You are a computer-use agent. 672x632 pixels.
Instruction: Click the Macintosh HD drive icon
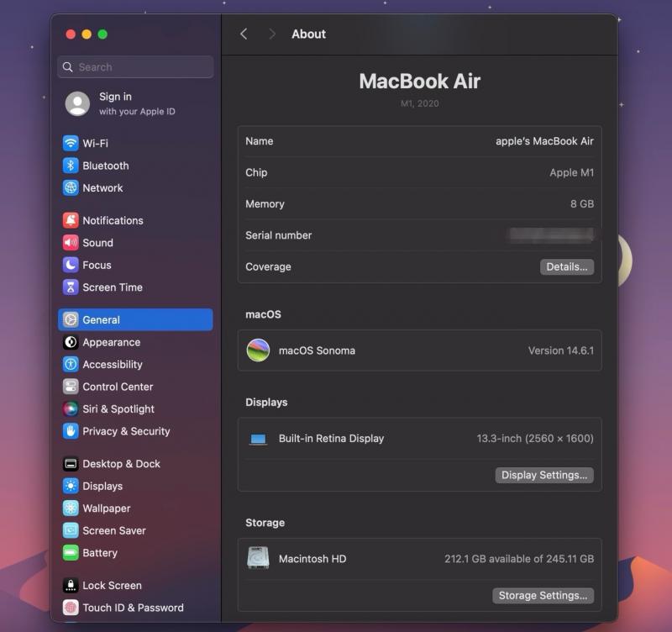258,558
